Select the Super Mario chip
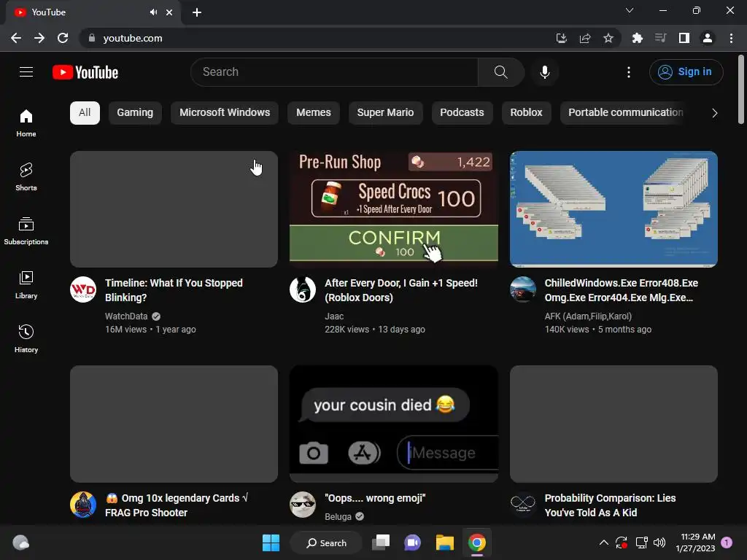 click(x=385, y=113)
